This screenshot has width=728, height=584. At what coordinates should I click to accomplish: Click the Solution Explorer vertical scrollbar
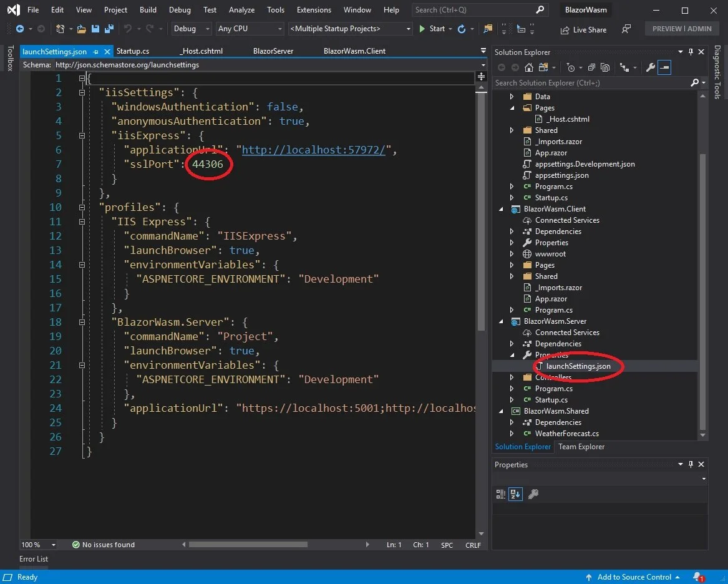702,293
